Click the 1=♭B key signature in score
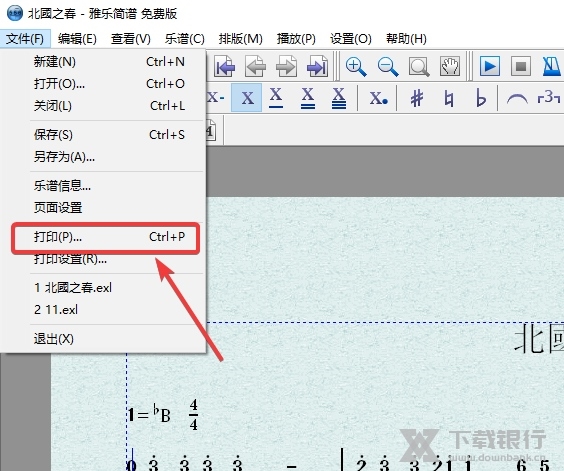Screen dimensions: 564x471 click(x=149, y=414)
